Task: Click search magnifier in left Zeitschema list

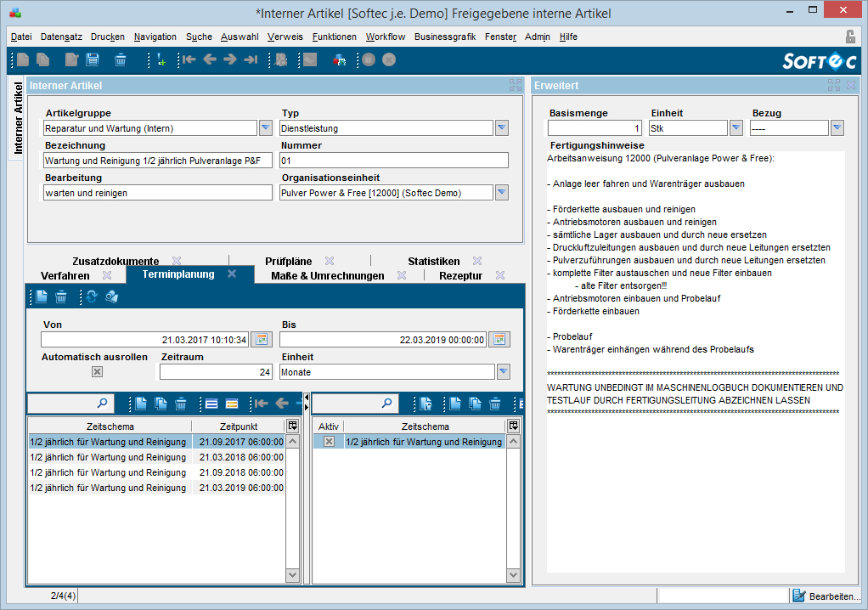Action: coord(103,404)
